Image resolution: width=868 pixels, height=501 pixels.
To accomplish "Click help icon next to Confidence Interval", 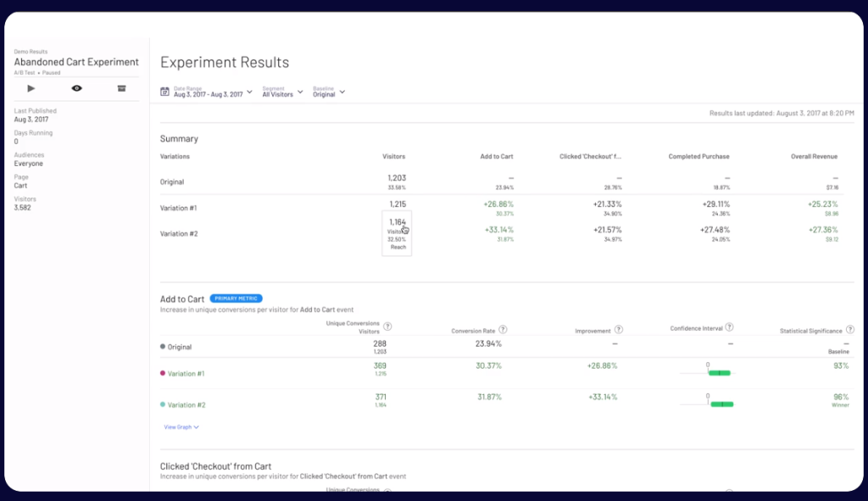I will tap(730, 327).
